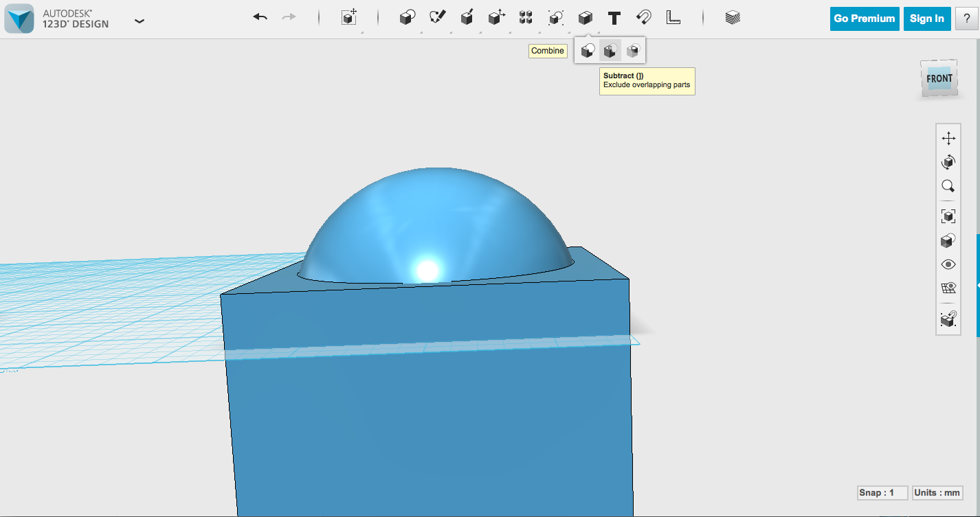Expand the 123D Design main menu
The height and width of the screenshot is (517, 980).
coord(140,21)
